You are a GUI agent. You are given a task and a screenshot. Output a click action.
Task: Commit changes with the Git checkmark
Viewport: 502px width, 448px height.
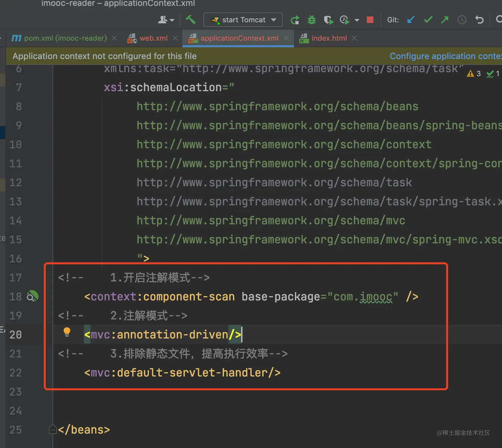pyautogui.click(x=428, y=20)
